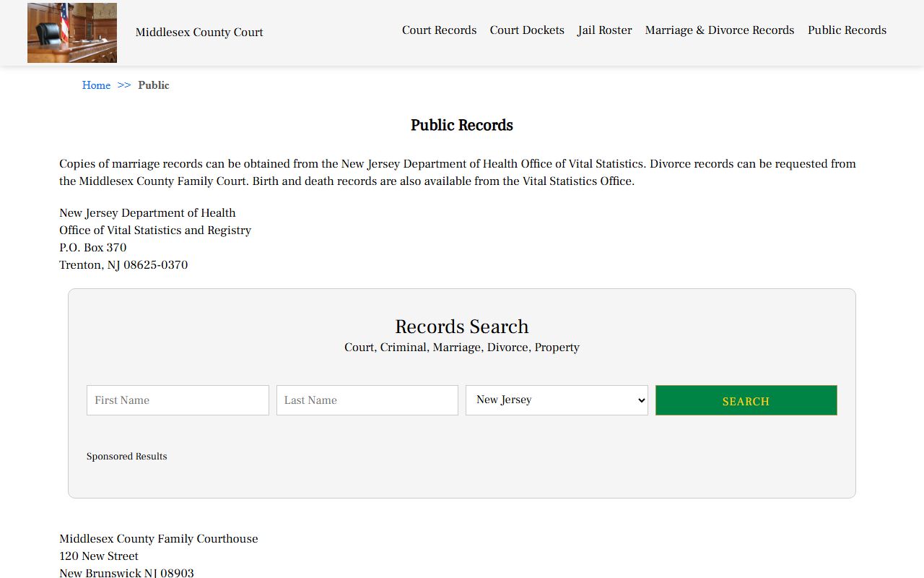924x578 pixels.
Task: Select the 'P.O. Box 370' line
Action: [x=93, y=248]
